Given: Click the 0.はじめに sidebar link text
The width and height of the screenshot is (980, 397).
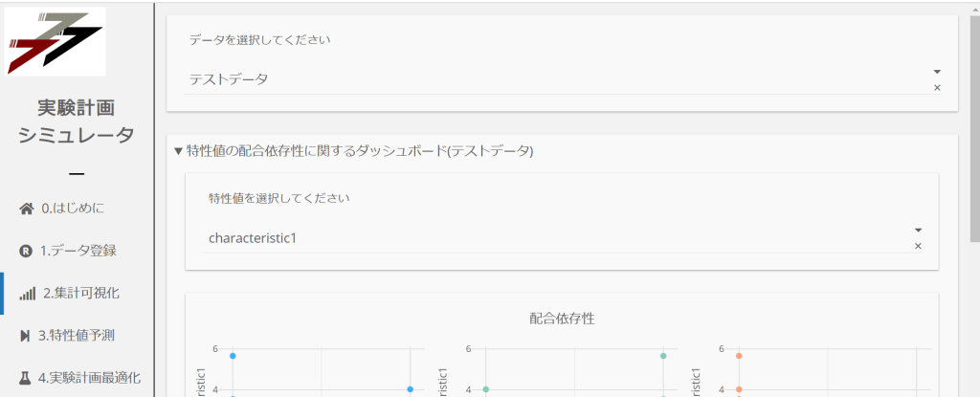Looking at the screenshot, I should [72, 209].
